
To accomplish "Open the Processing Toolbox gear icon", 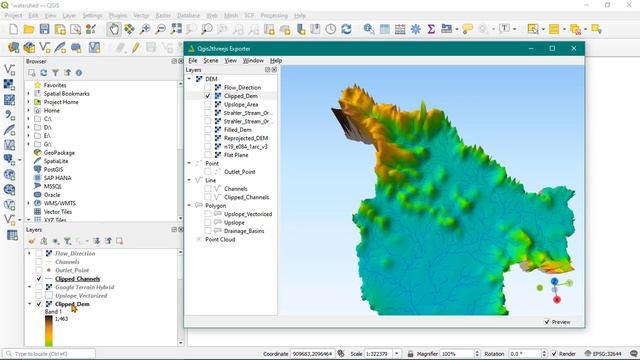I will 416,29.
